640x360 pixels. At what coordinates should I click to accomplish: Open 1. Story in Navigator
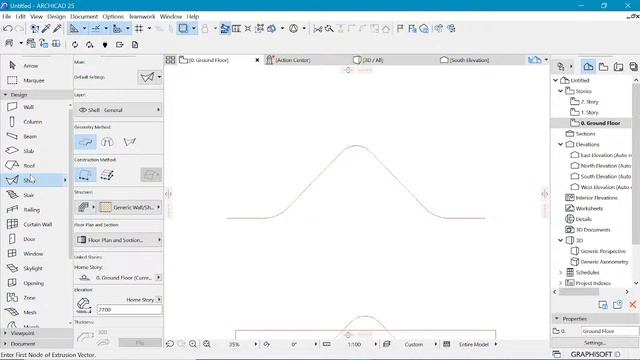coord(589,112)
